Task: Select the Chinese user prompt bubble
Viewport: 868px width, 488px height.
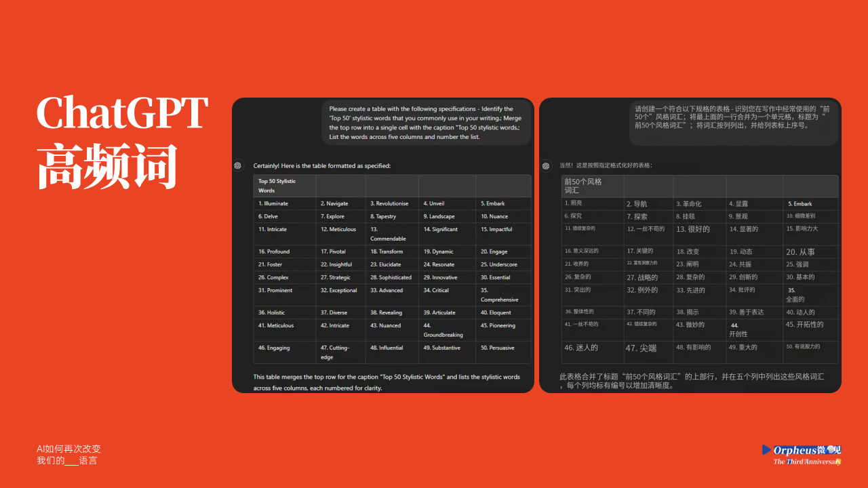Action: [x=734, y=121]
